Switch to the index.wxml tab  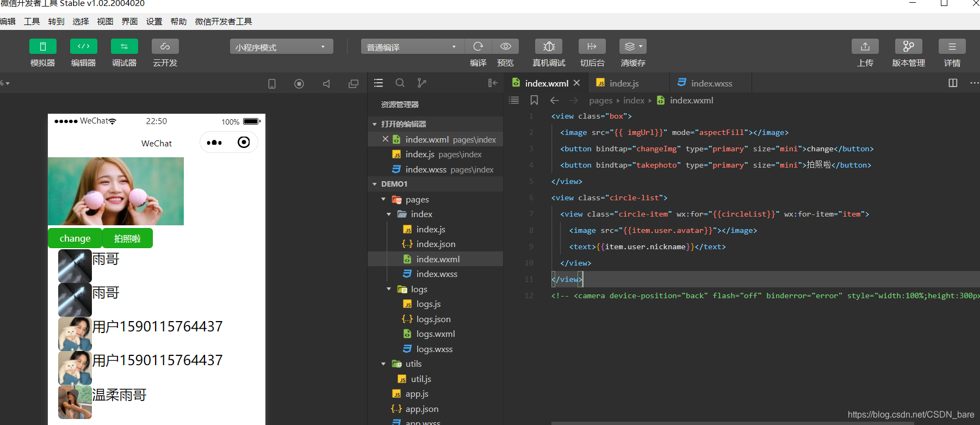(547, 83)
